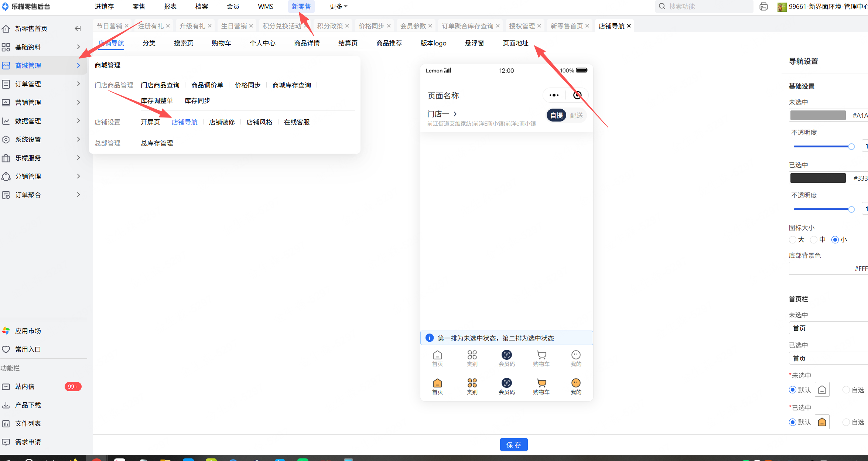This screenshot has height=461, width=868.
Task: Click the 购物车 cart icon in selected row
Action: pyautogui.click(x=541, y=383)
